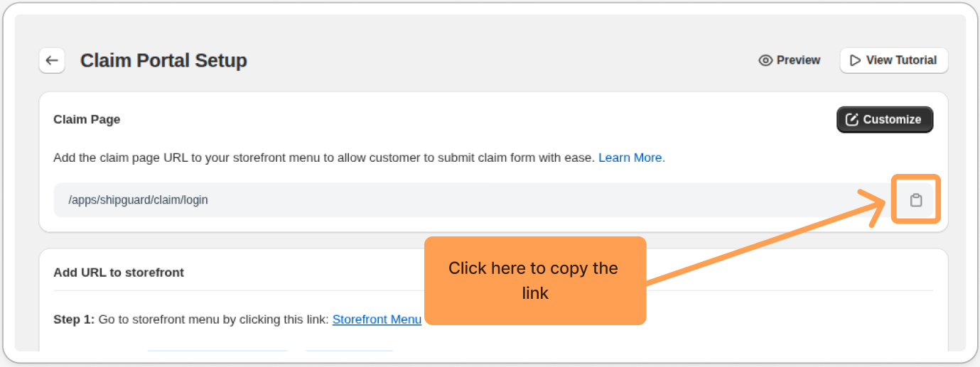Follow the Storefront Menu link
980x367 pixels.
[377, 319]
